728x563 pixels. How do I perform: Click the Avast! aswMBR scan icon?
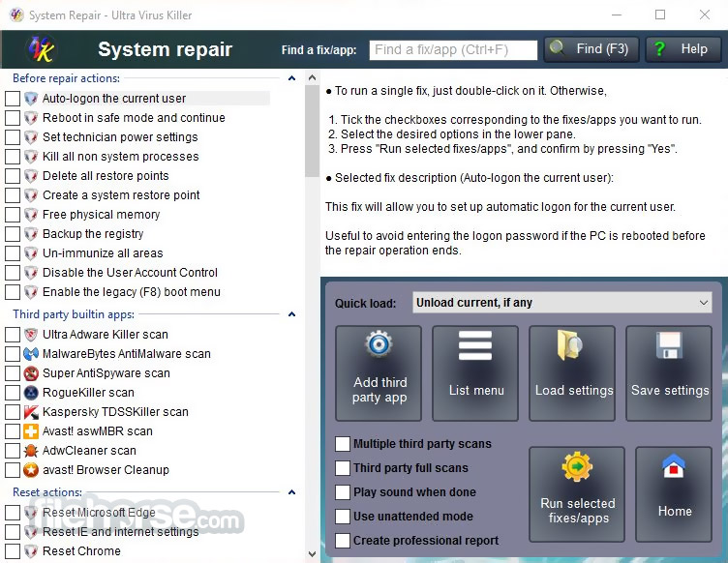point(31,431)
